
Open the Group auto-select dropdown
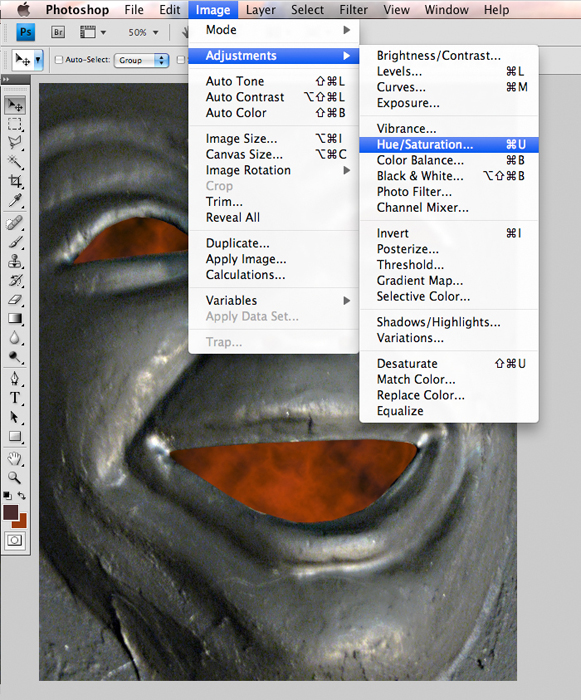coord(141,60)
